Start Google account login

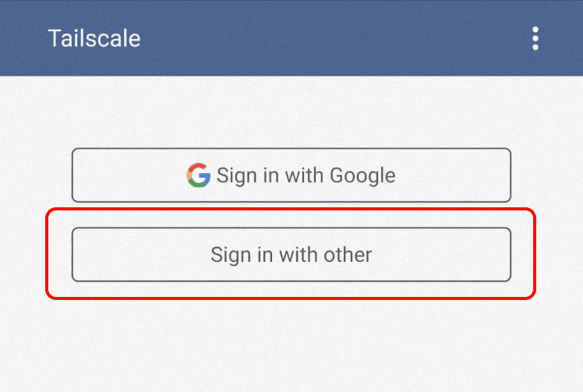tap(291, 175)
